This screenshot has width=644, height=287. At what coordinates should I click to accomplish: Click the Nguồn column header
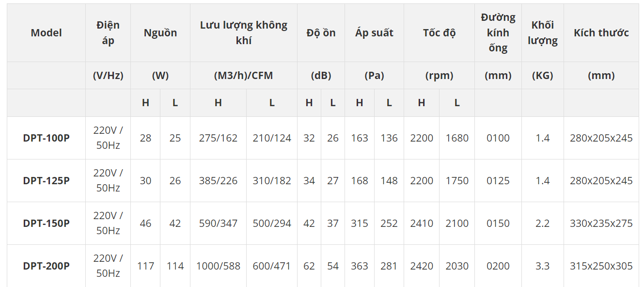(160, 33)
